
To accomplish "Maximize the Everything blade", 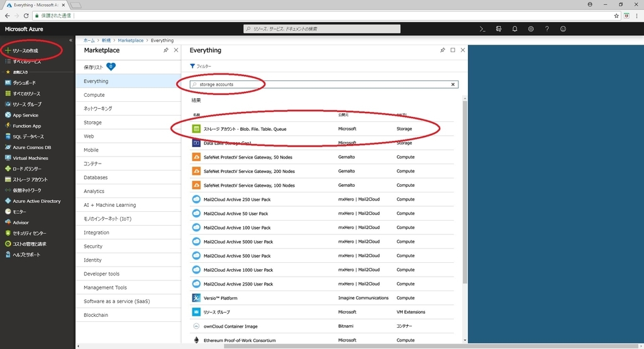I will 453,50.
